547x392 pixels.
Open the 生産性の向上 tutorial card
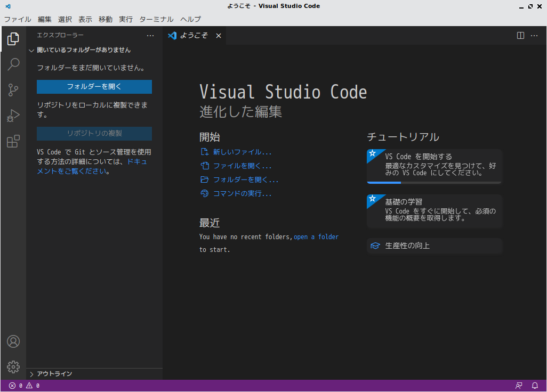click(x=435, y=246)
